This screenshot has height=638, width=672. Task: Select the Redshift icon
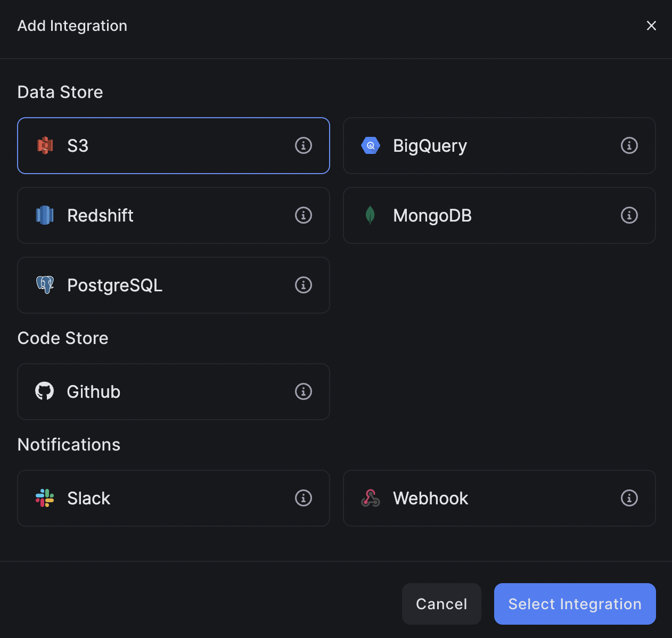pyautogui.click(x=45, y=215)
